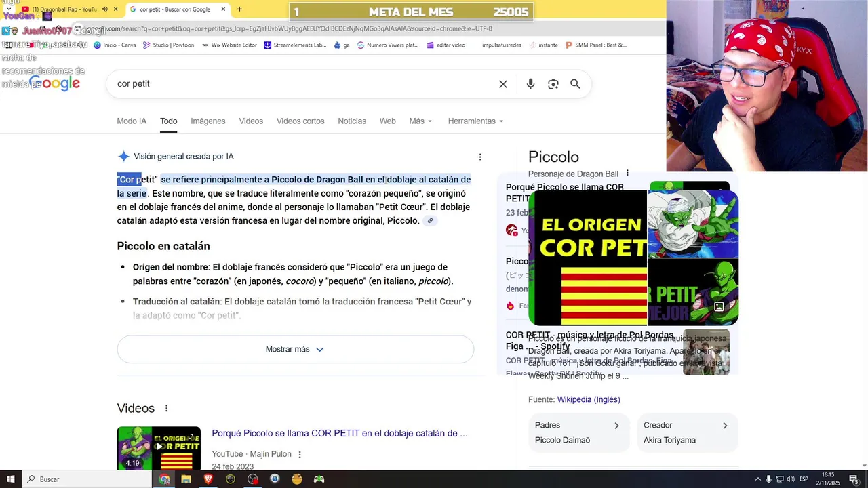Open Brave browser from taskbar
The image size is (868, 488).
pos(208,479)
